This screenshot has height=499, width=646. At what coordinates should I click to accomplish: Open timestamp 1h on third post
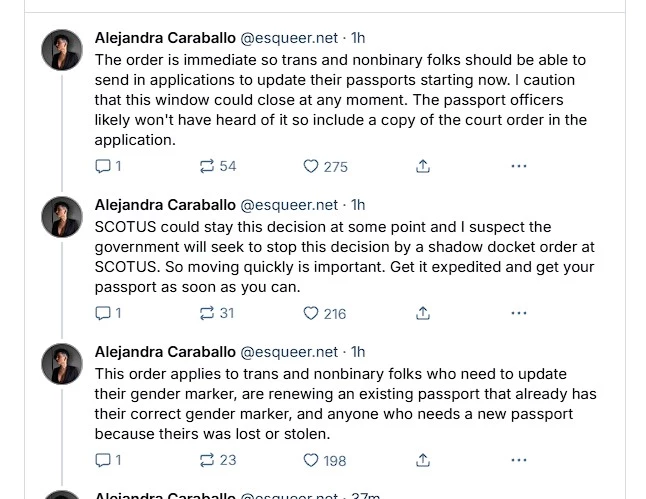(x=358, y=352)
